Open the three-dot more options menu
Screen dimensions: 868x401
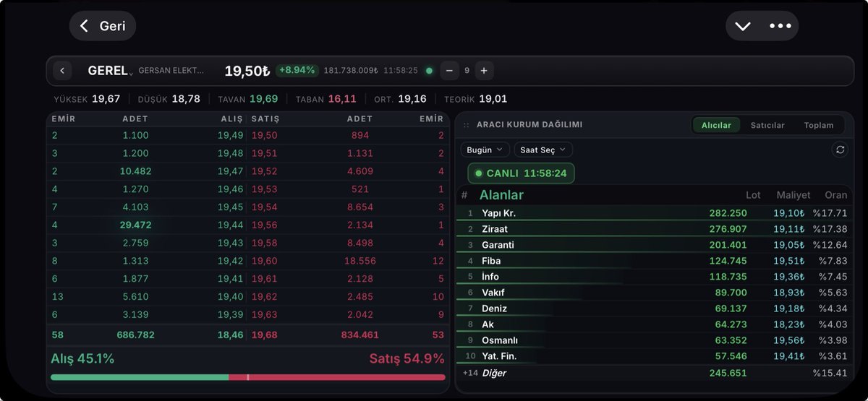point(780,26)
